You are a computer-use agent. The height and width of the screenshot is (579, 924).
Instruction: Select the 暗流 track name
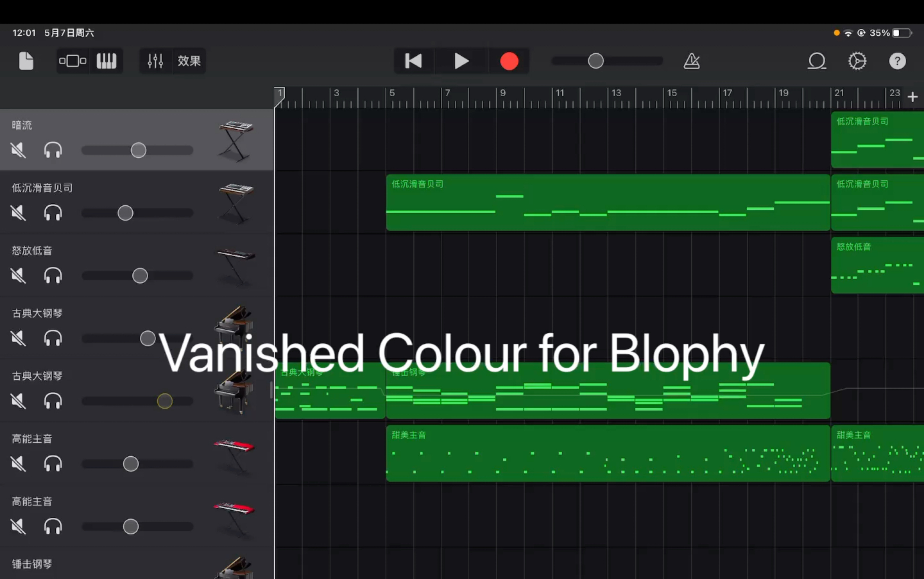pos(22,125)
